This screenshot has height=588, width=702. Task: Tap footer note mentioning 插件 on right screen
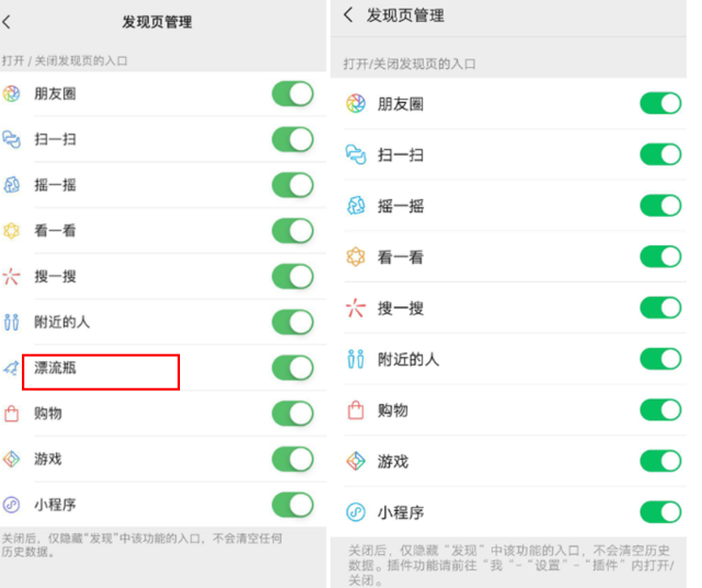[x=511, y=564]
